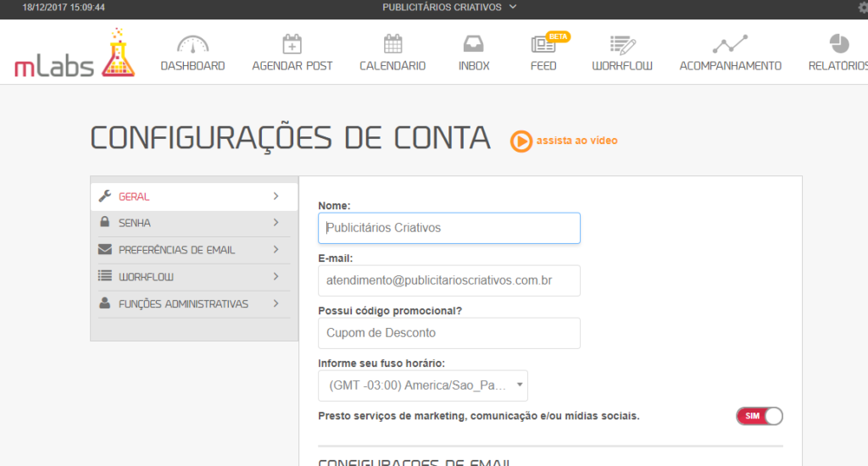Viewport: 868px width, 466px height.
Task: Click the Cupom de Desconto field
Action: point(449,333)
